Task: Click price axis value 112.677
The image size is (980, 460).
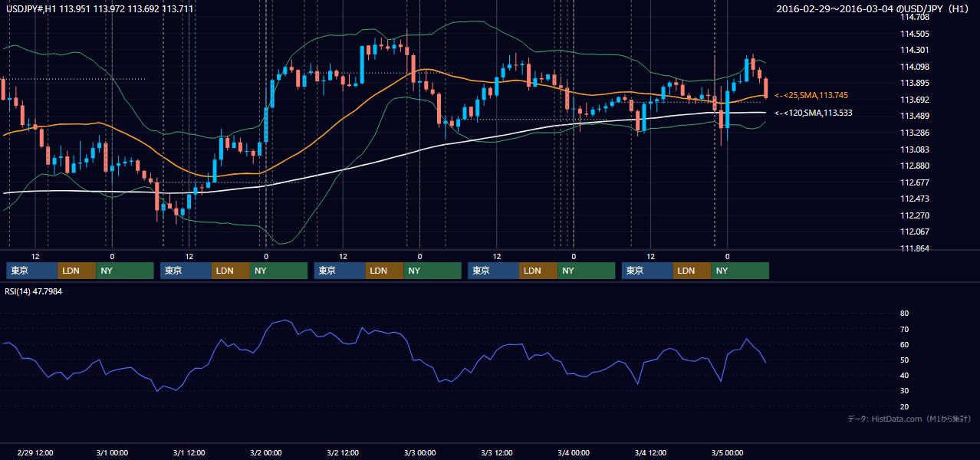Action: (915, 182)
